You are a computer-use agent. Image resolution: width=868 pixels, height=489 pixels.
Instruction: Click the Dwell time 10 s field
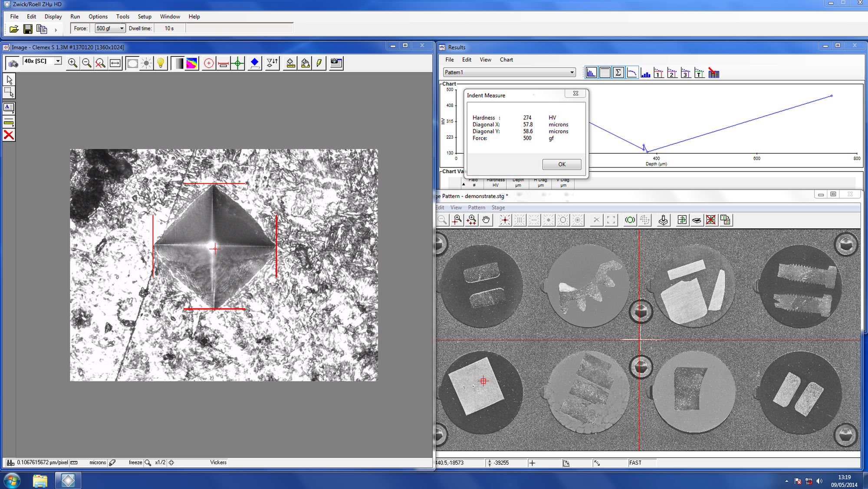169,29
